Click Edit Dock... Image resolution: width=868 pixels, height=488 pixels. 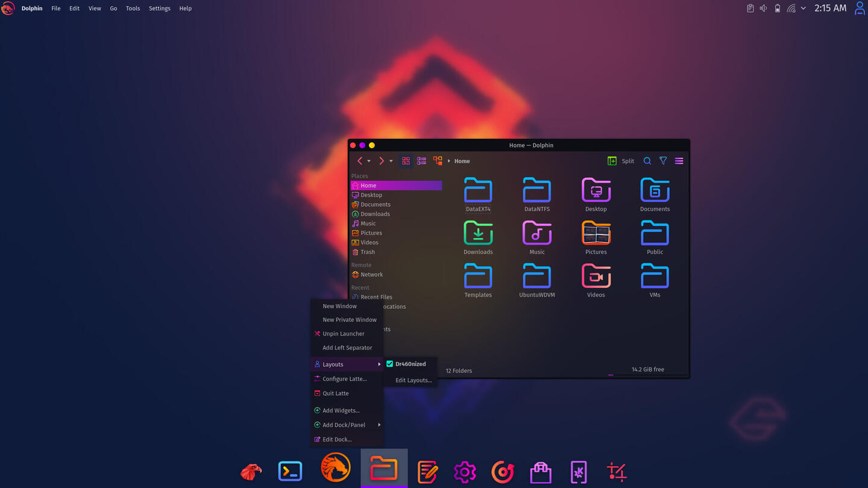(x=347, y=439)
